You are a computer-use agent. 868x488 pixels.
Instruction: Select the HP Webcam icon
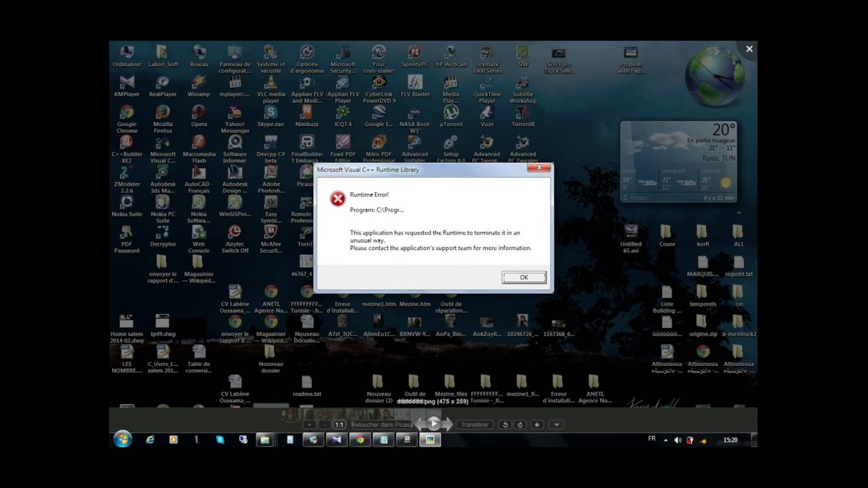(x=450, y=57)
